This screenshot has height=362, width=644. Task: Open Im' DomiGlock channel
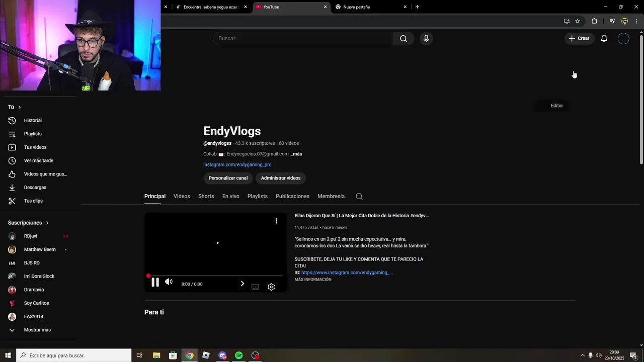tap(38, 277)
